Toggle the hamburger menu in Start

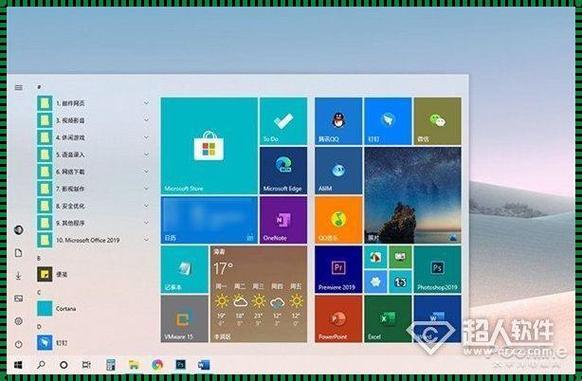click(18, 88)
